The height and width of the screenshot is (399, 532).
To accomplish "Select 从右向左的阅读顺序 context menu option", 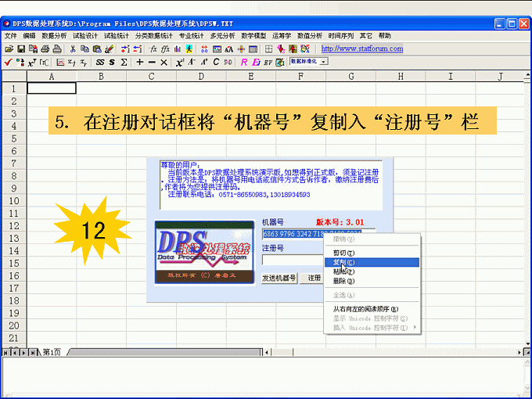I will 365,309.
